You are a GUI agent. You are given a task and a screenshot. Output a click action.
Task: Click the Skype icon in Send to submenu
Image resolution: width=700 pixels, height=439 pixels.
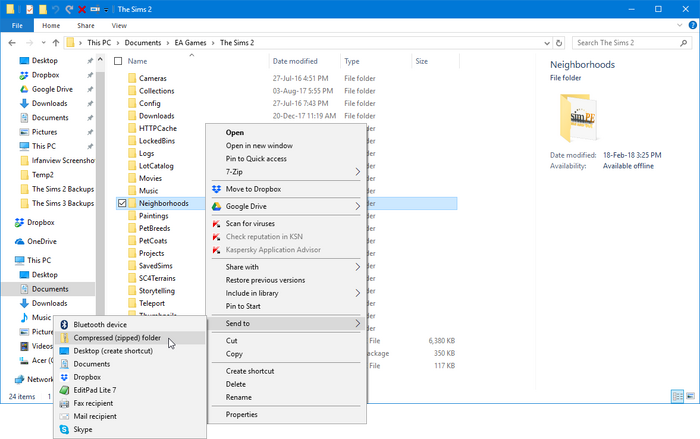click(x=64, y=429)
